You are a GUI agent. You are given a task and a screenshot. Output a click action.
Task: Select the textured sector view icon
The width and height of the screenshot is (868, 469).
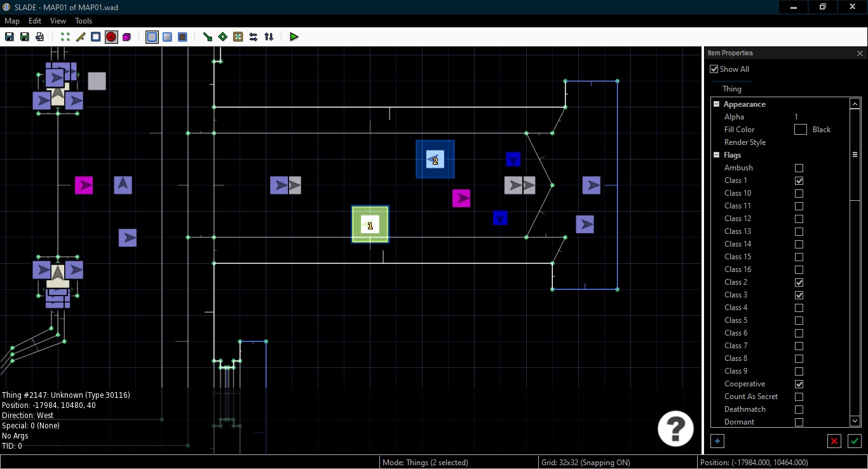pyautogui.click(x=182, y=37)
